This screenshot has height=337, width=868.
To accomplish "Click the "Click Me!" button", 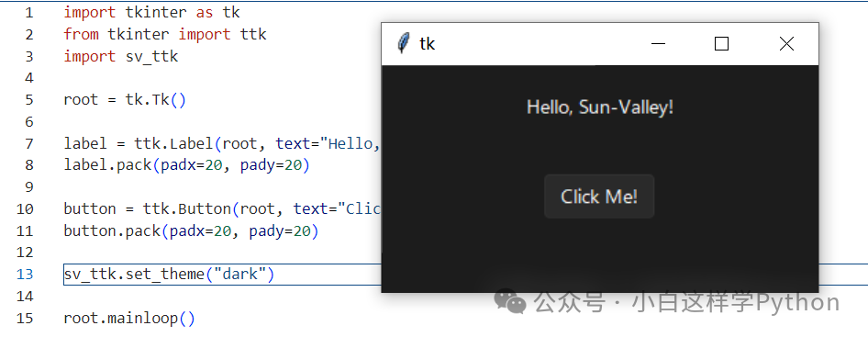I will point(599,197).
